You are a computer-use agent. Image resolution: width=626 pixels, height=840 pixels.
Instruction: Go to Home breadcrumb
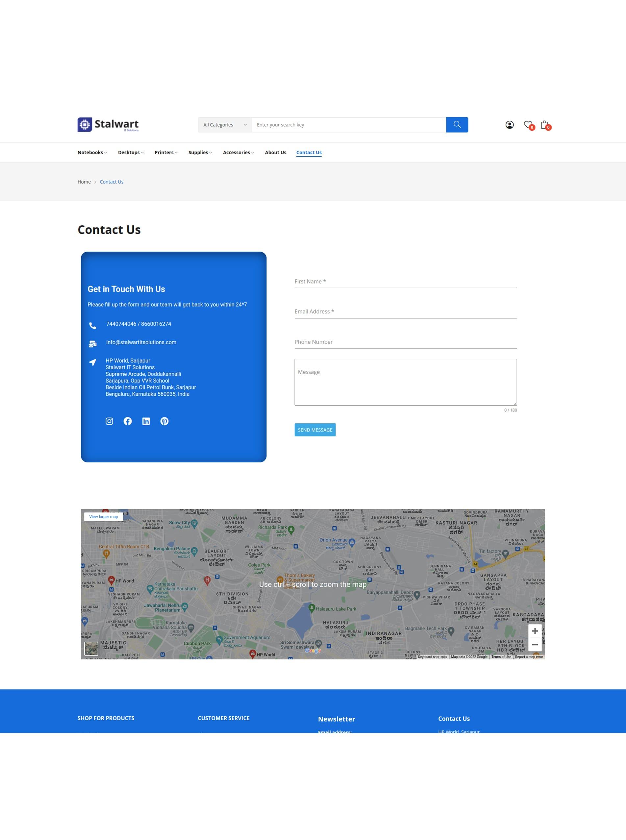(84, 182)
